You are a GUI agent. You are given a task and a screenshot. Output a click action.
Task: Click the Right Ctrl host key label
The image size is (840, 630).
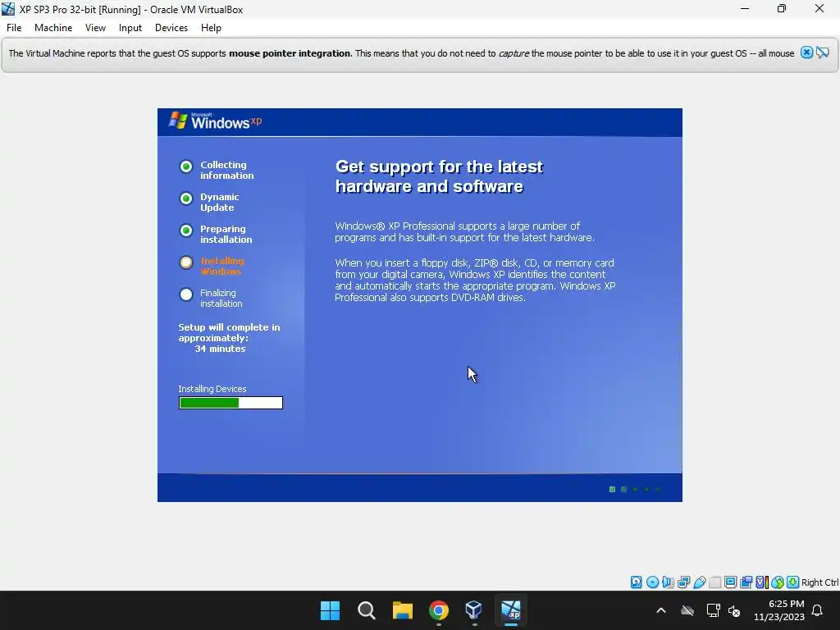coord(820,582)
